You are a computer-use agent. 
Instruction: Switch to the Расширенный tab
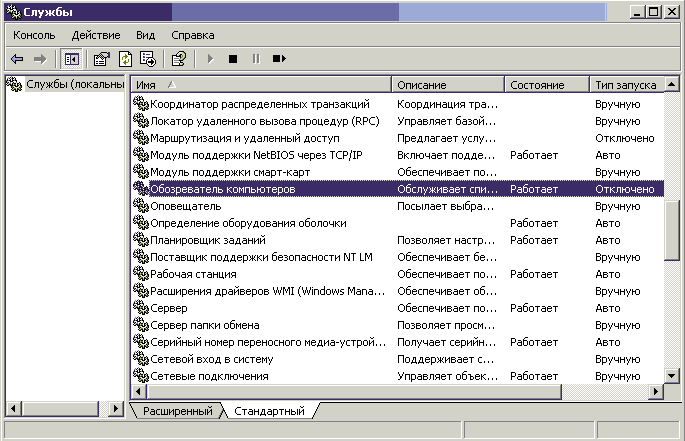(177, 411)
